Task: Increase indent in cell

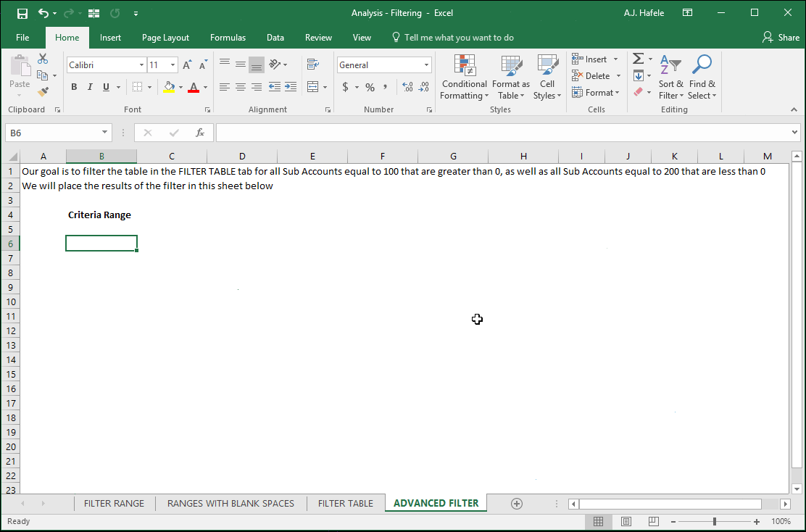Action: (291, 87)
